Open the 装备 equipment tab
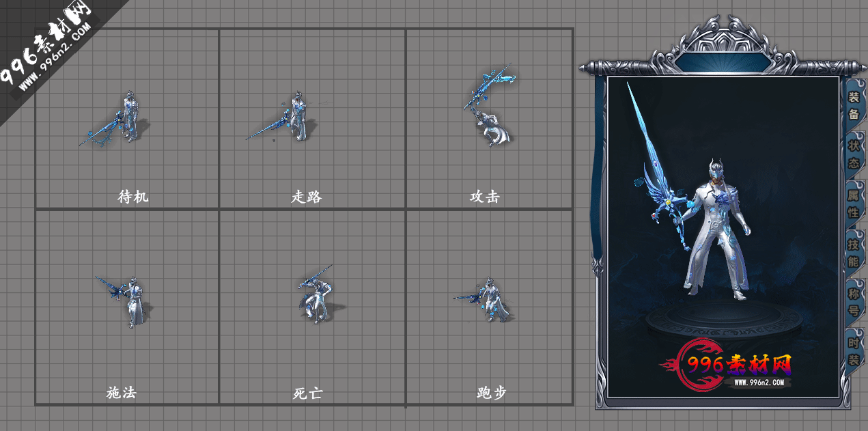The width and height of the screenshot is (868, 431). pos(854,105)
